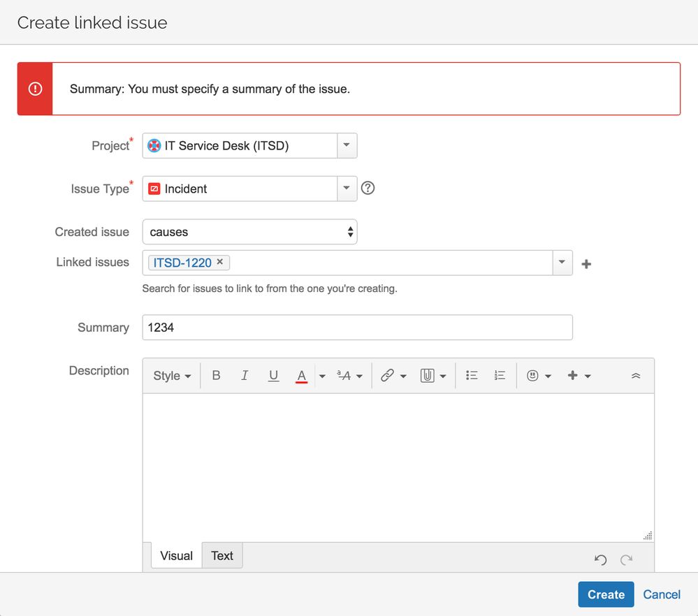
Task: Open the Issue Type dropdown arrow
Action: coord(347,189)
